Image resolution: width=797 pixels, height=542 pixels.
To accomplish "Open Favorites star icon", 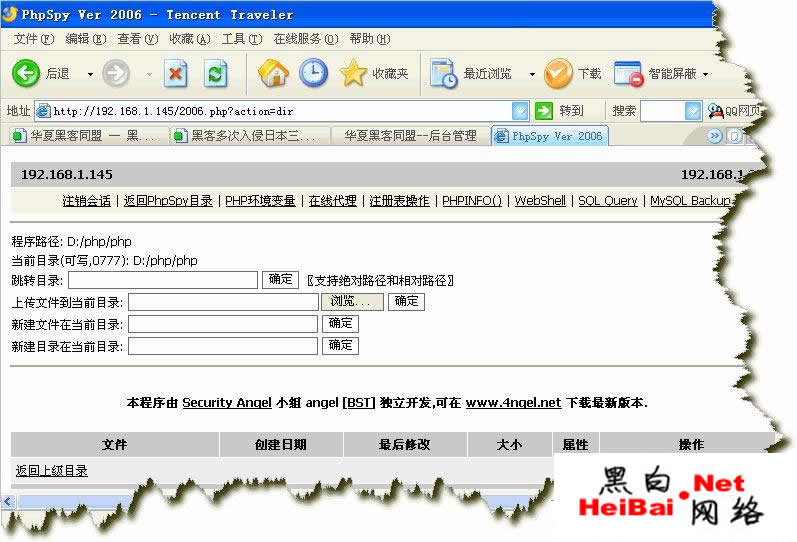I will pyautogui.click(x=353, y=73).
